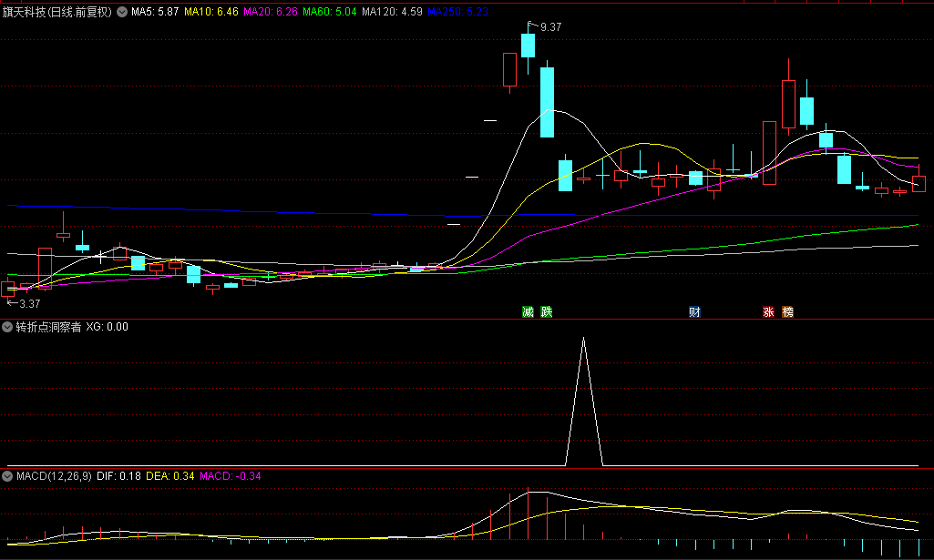Open the orange 榜 leaderboard marker
934x560 pixels.
click(x=787, y=312)
